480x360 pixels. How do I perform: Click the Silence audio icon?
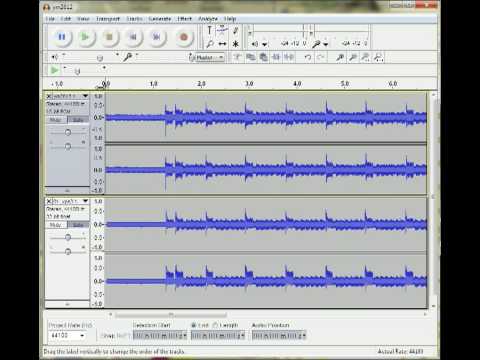coord(289,57)
